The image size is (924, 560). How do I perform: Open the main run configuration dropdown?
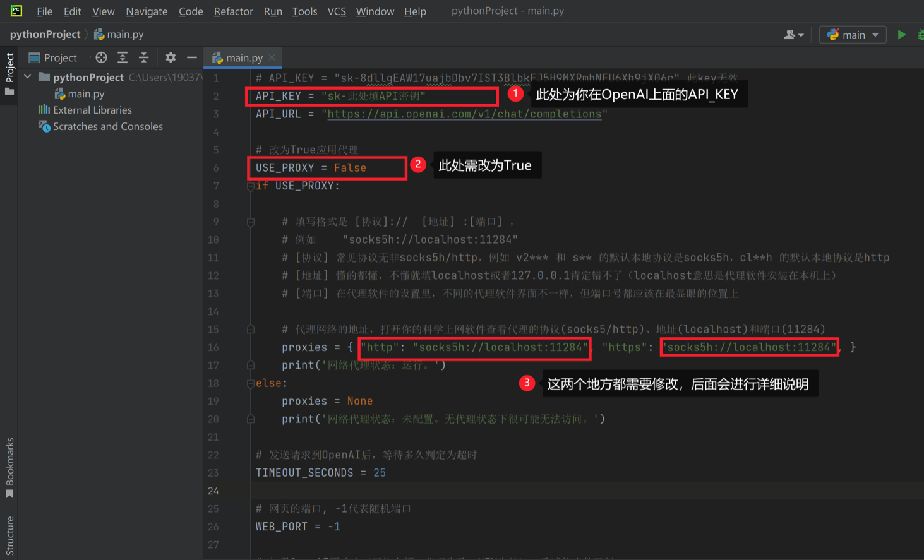(853, 35)
